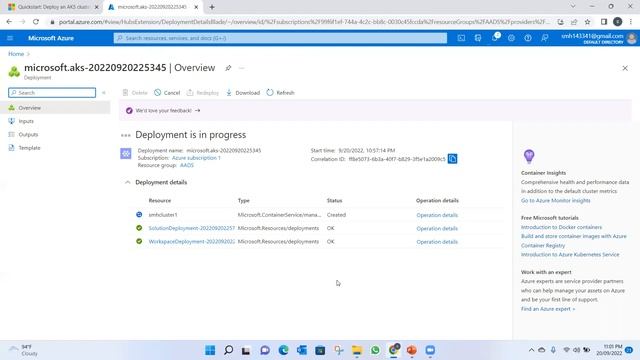Open the SolutionDeployment resource link
Image resolution: width=640 pixels, height=360 pixels.
pyautogui.click(x=191, y=228)
